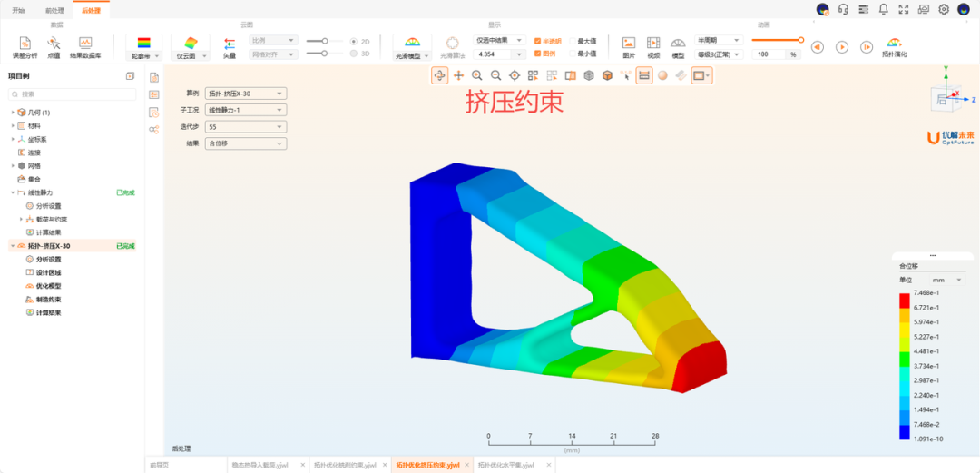Click the orange animation progress slider
This screenshot has width=980, height=473.
tap(776, 40)
